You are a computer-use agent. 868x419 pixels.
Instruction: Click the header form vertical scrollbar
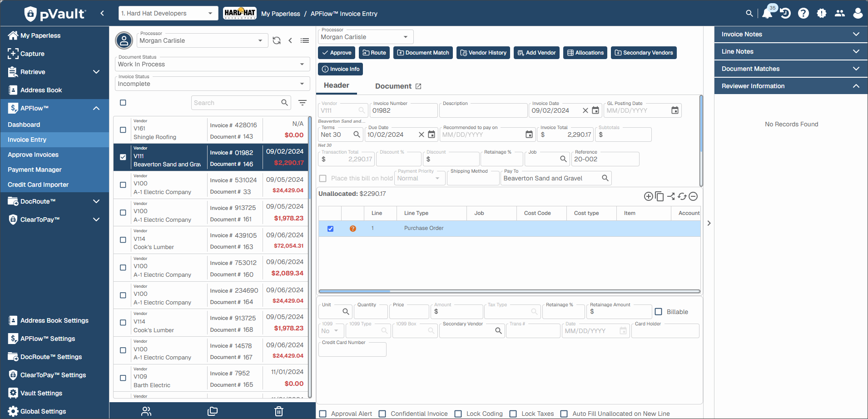click(701, 141)
